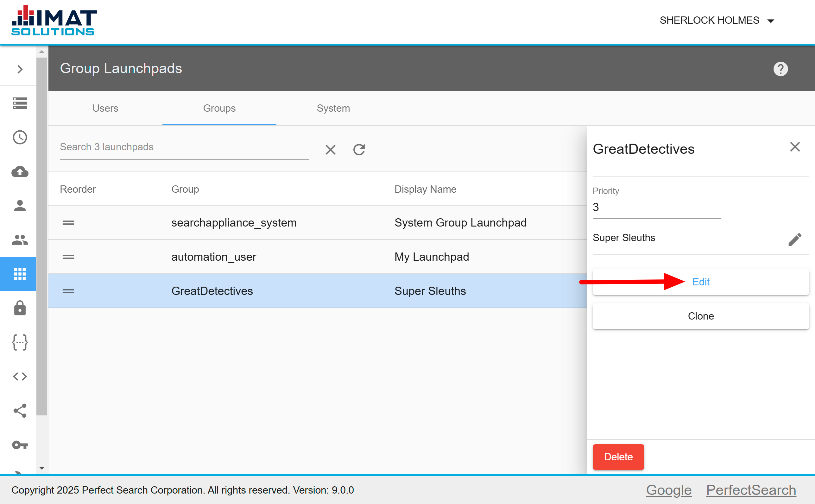This screenshot has height=504, width=815.
Task: Select the searchappliance_system group cell
Action: pos(234,223)
